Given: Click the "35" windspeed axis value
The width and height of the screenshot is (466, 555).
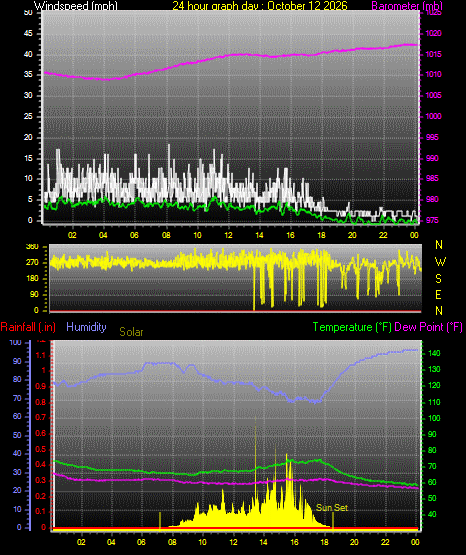Looking at the screenshot, I should pyautogui.click(x=28, y=75).
